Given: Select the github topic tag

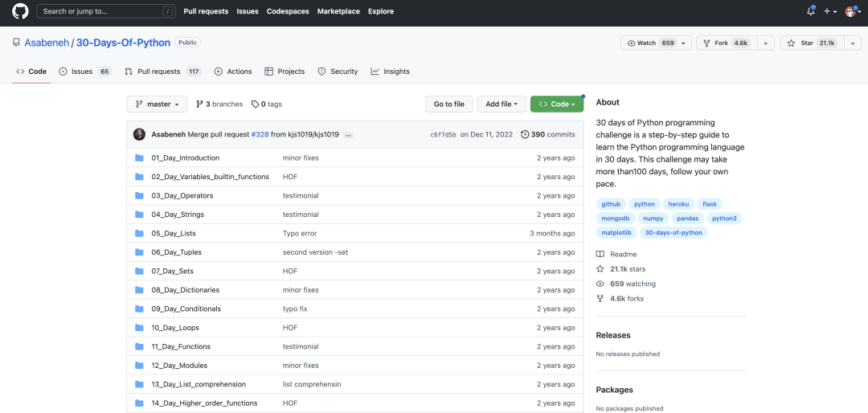Looking at the screenshot, I should (611, 204).
